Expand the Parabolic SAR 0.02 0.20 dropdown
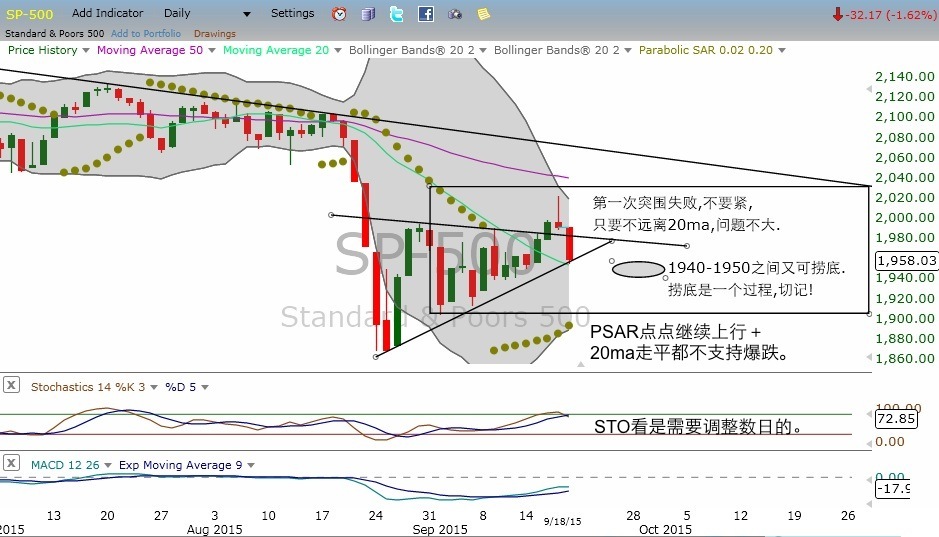The height and width of the screenshot is (537, 939). coord(782,50)
